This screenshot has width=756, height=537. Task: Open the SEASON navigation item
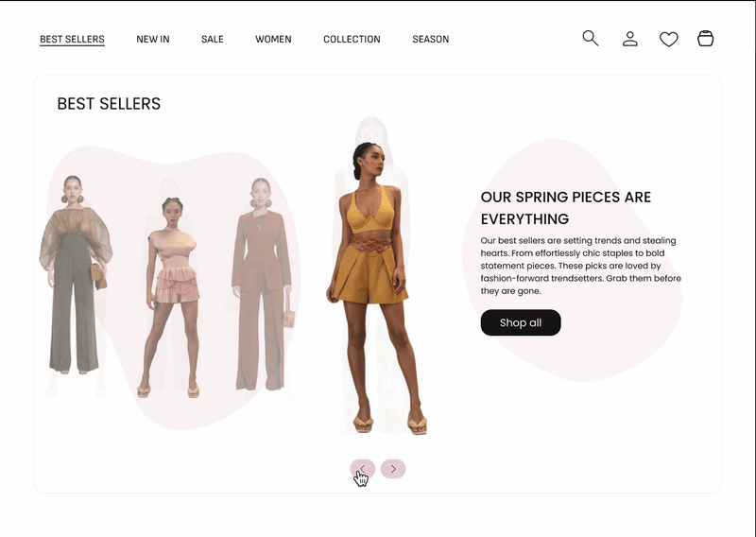[x=431, y=39]
